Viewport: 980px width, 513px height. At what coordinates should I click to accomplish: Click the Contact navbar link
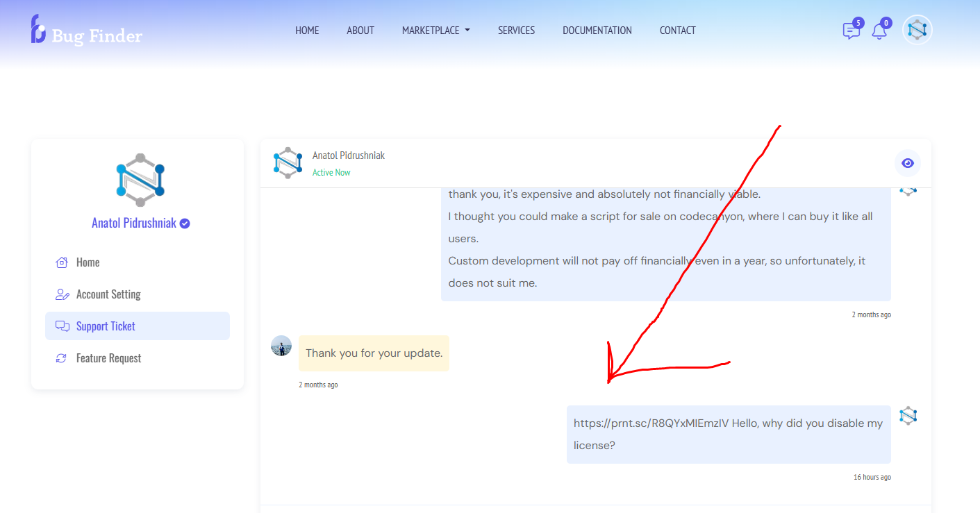click(677, 31)
